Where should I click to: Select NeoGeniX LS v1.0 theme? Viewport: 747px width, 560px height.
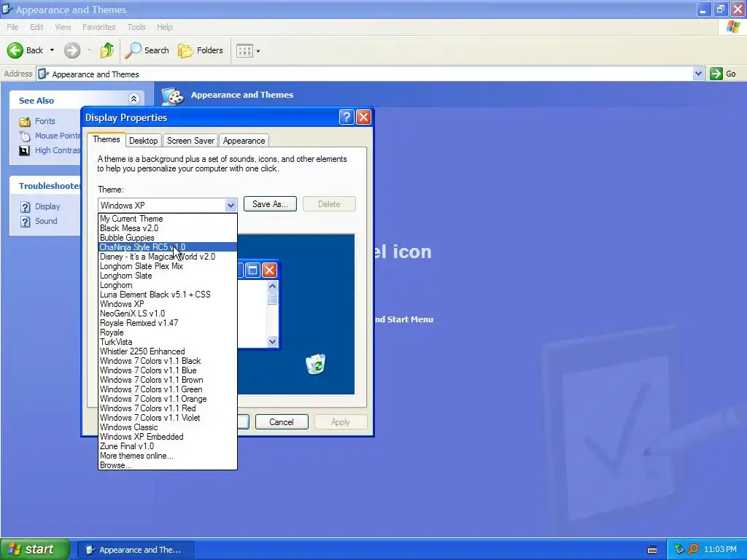(x=167, y=314)
